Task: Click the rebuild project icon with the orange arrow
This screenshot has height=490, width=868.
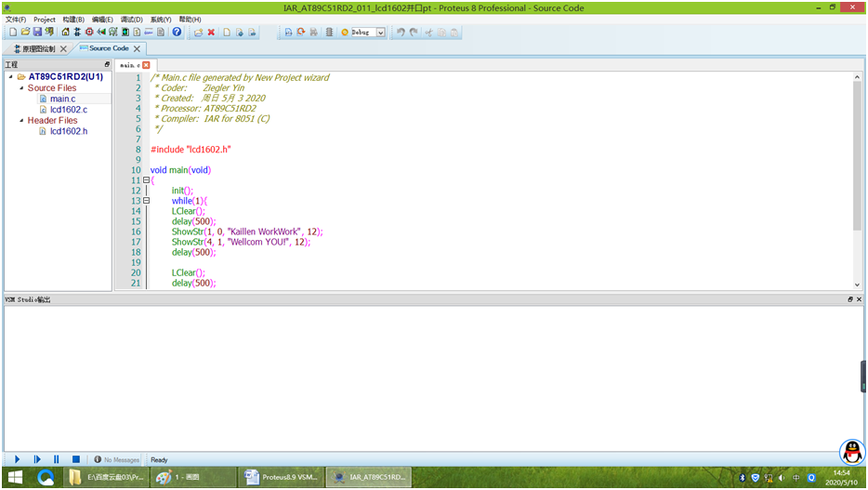Action: (x=300, y=33)
